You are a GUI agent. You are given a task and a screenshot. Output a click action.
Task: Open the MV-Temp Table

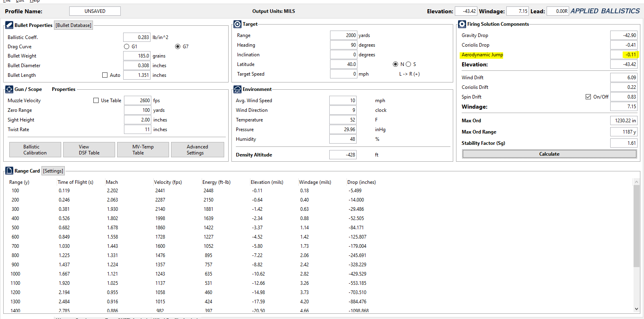[x=143, y=150]
